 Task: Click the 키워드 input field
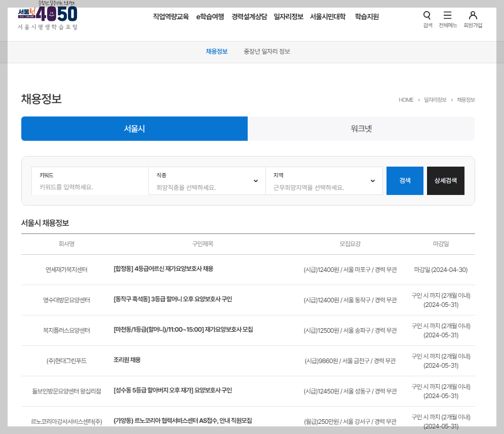(90, 181)
